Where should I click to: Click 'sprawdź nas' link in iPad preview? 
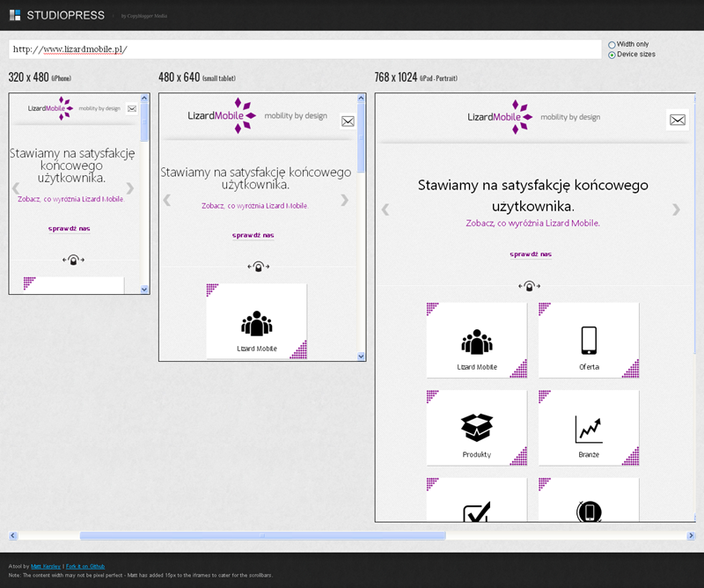coord(531,254)
